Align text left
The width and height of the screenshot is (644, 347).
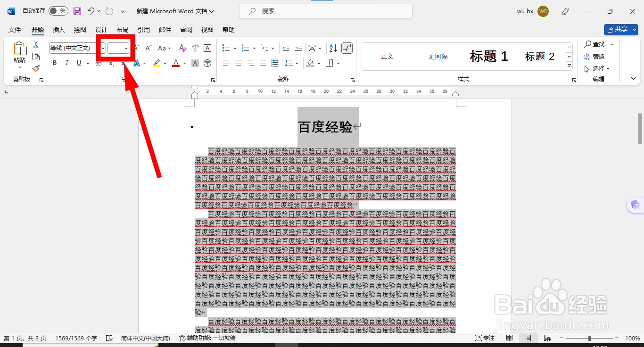coord(227,63)
